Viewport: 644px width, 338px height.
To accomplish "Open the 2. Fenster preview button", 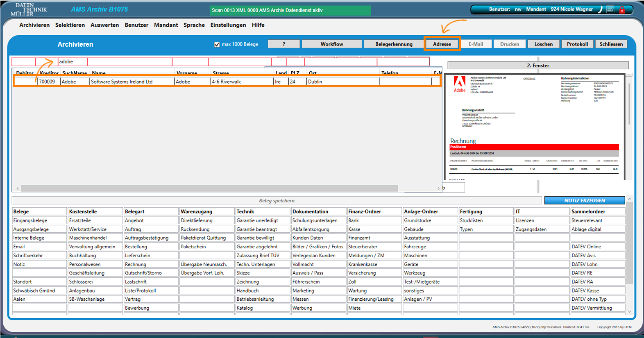I will click(538, 66).
